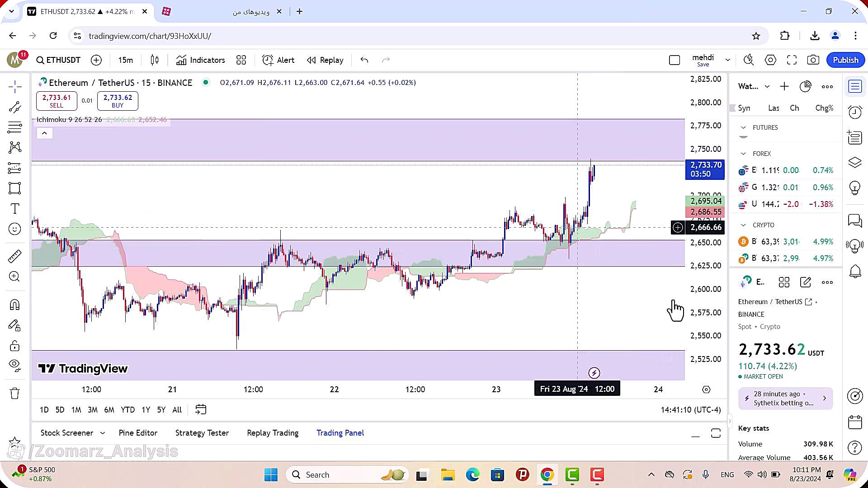The height and width of the screenshot is (488, 868).
Task: Click the 2,733.61 SELL button
Action: click(x=57, y=101)
